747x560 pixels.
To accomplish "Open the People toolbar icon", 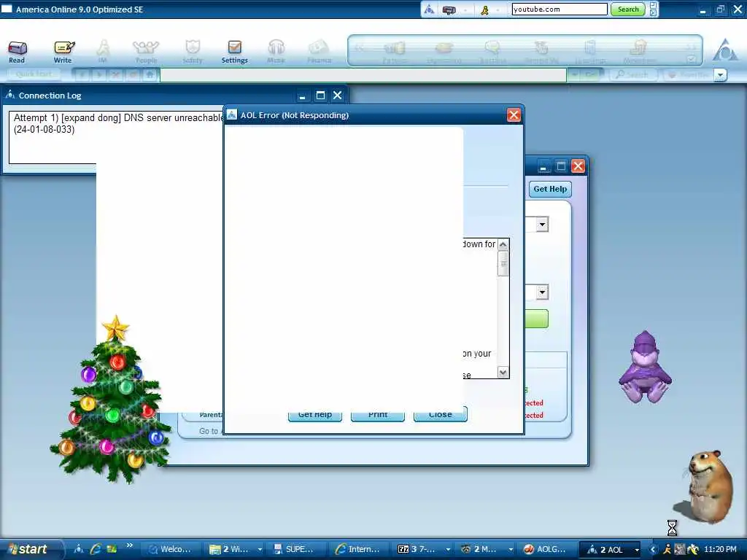I will pos(146,52).
